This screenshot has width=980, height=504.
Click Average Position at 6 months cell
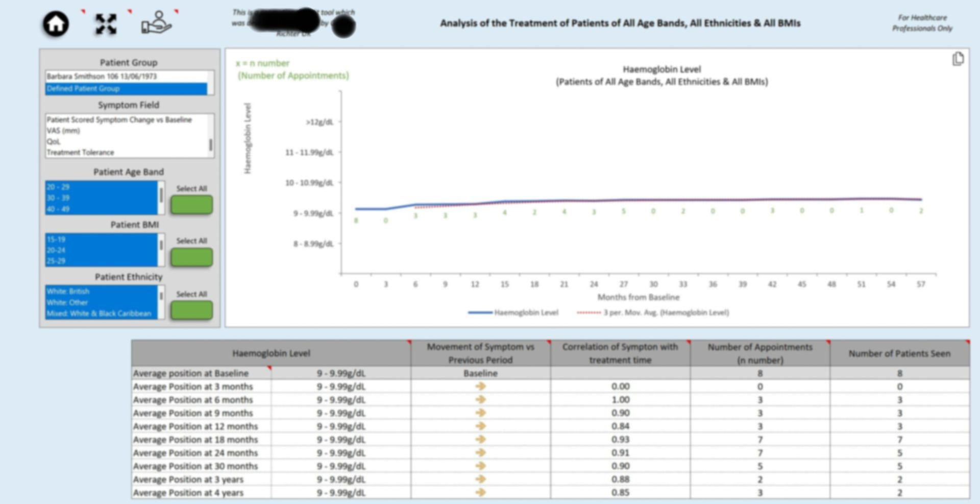tap(202, 400)
